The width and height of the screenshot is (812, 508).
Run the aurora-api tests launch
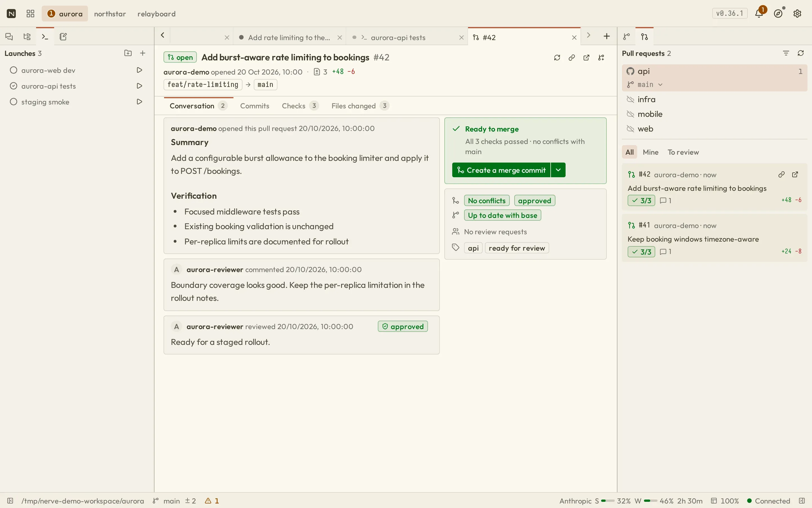[x=139, y=86]
